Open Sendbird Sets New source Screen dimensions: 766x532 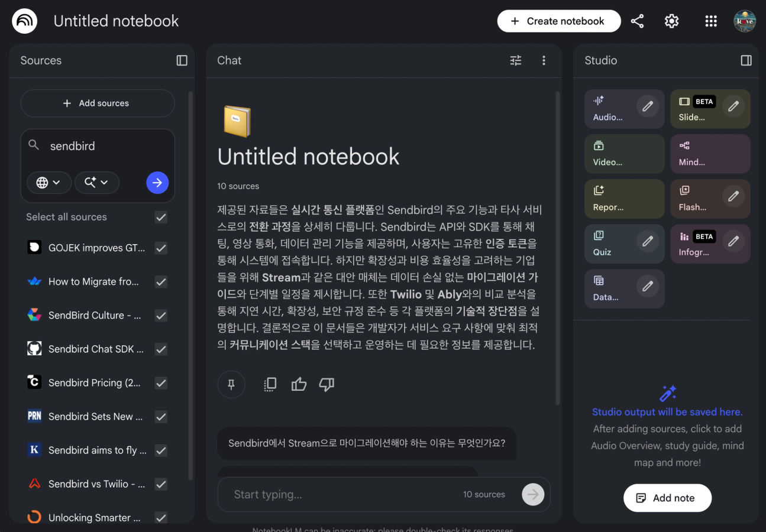click(x=95, y=417)
